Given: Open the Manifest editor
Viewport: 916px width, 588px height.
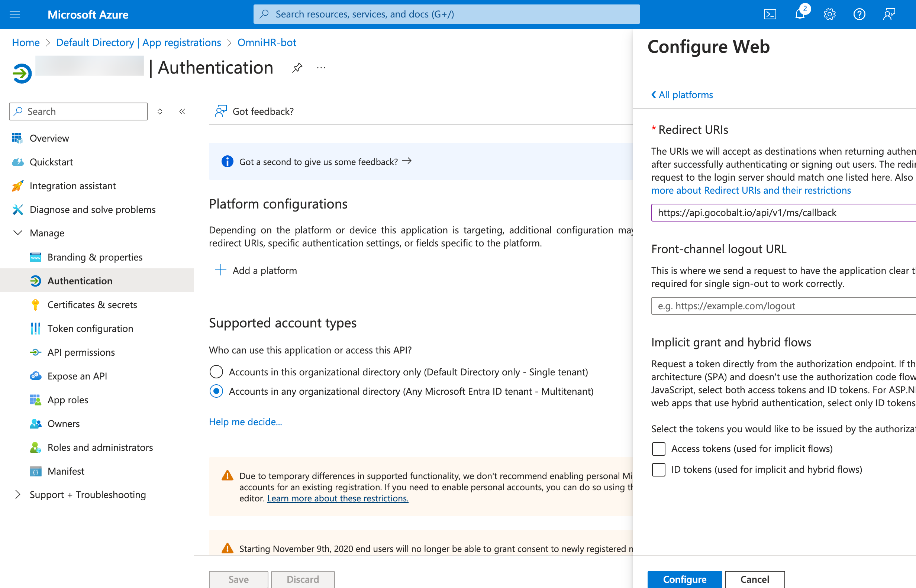Looking at the screenshot, I should click(66, 471).
